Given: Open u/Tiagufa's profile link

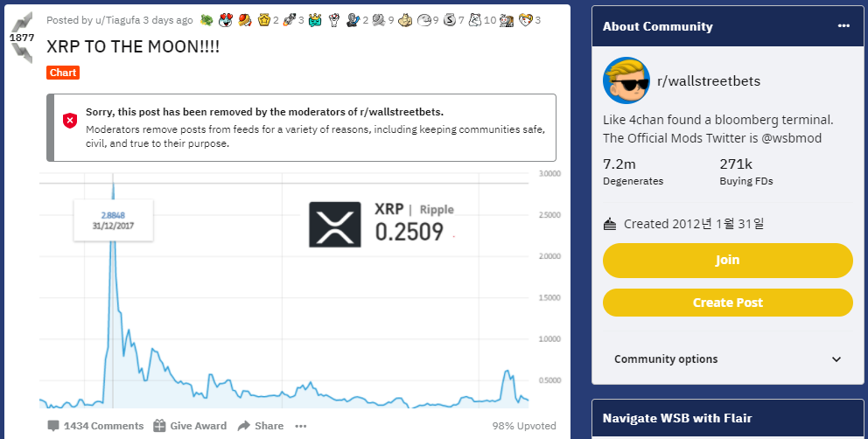Looking at the screenshot, I should (x=117, y=20).
